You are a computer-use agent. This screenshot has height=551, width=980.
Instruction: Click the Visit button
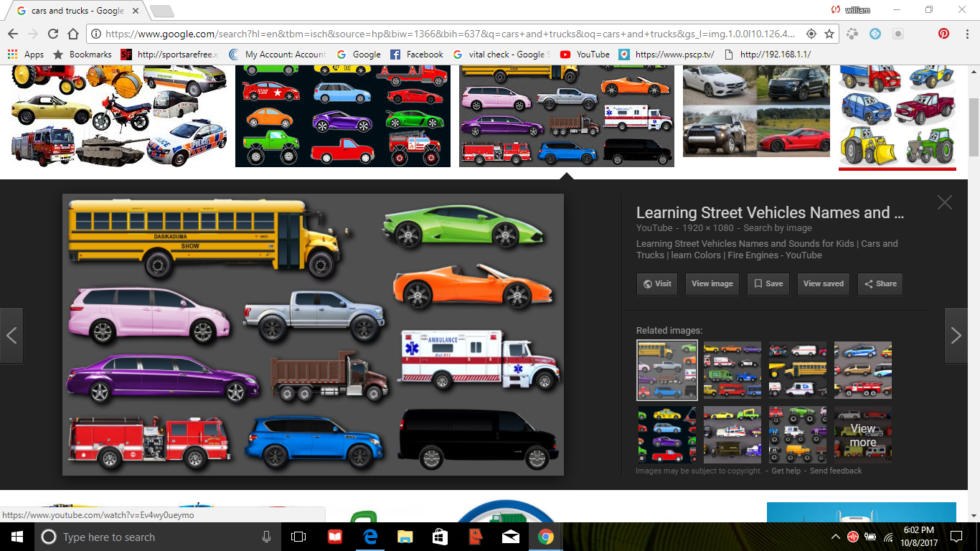coord(657,283)
